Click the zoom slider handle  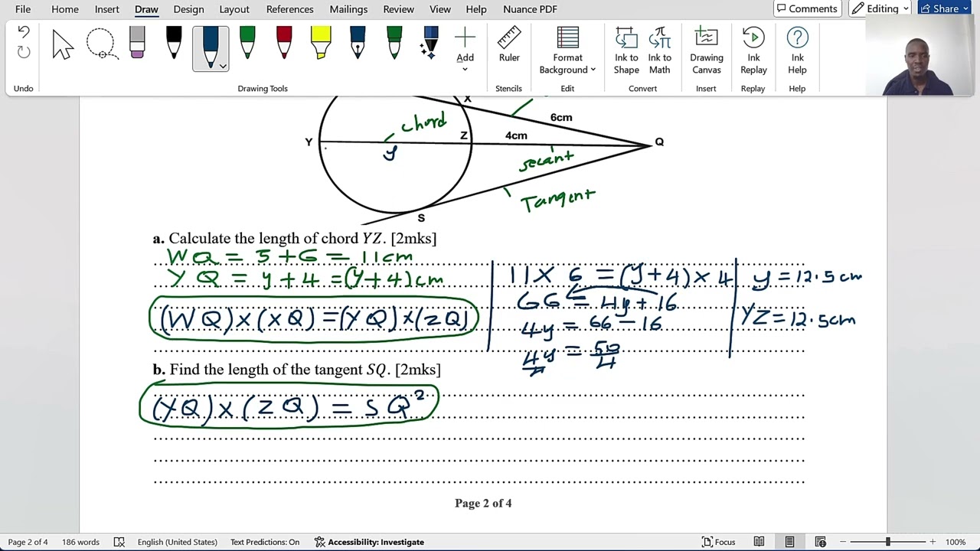[x=888, y=542]
